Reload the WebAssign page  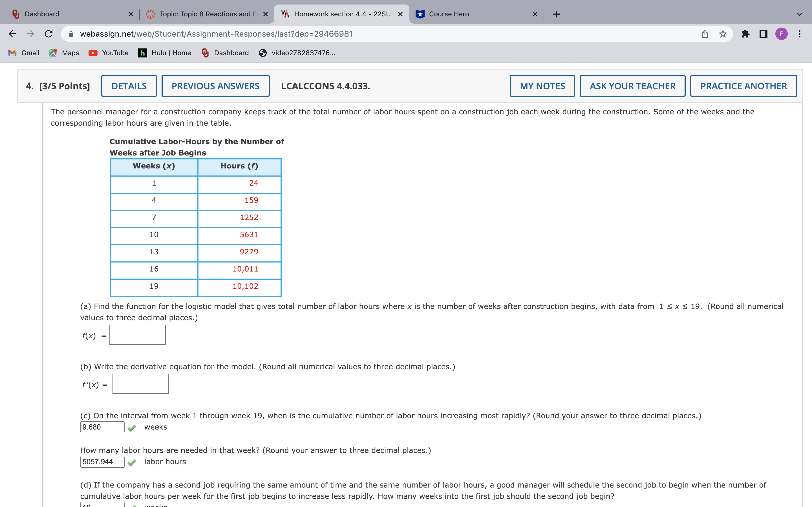(49, 34)
